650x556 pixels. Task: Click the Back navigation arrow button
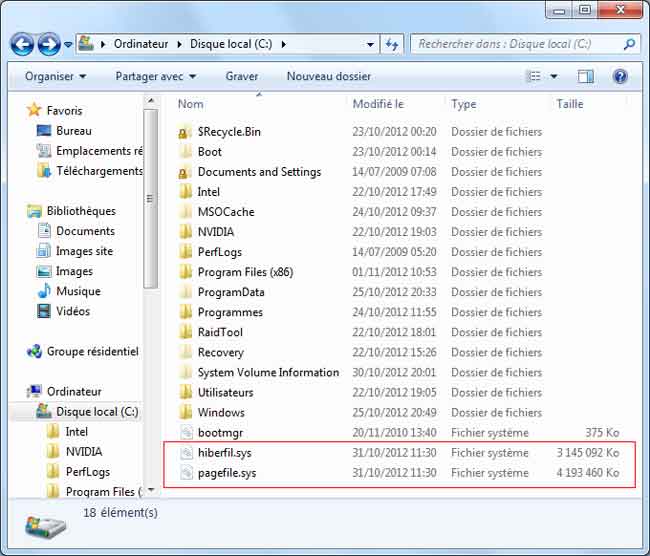click(22, 44)
